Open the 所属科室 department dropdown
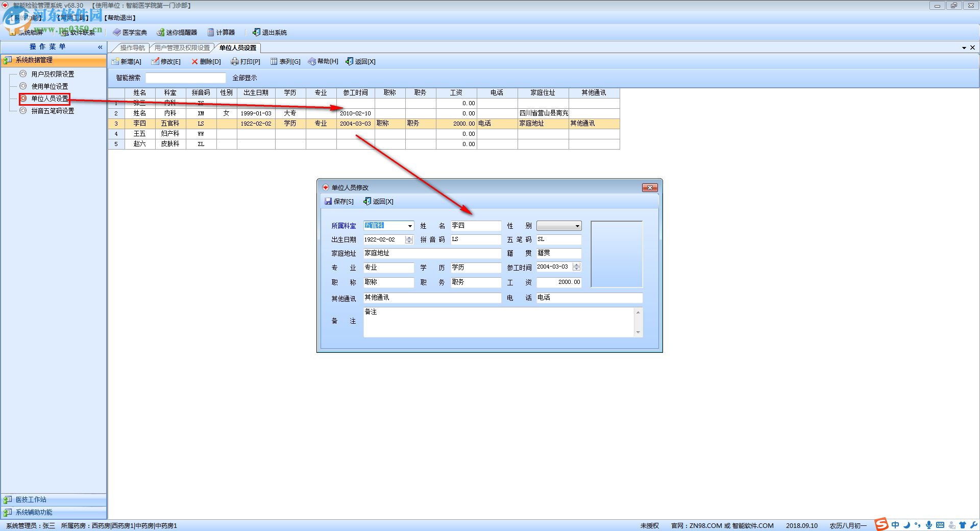The height and width of the screenshot is (531, 980). [x=410, y=226]
